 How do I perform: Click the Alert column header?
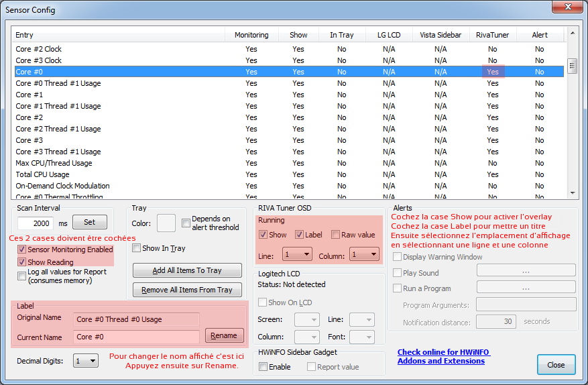point(540,35)
